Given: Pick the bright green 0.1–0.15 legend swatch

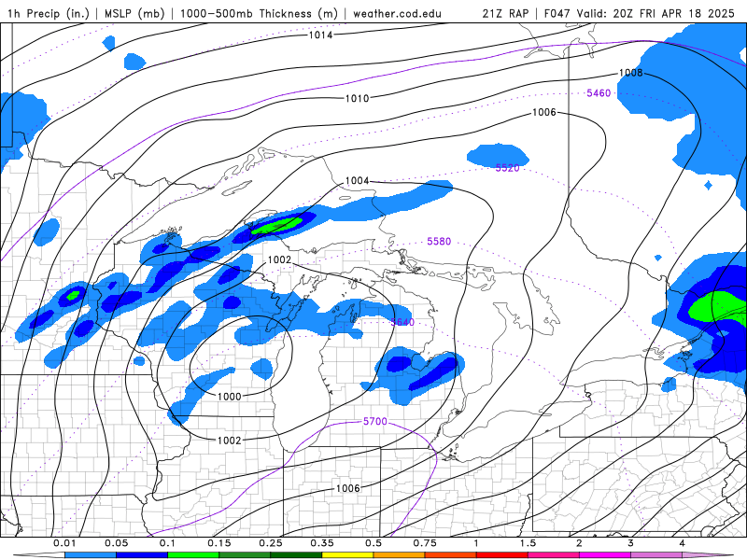Looking at the screenshot, I should click(193, 555).
